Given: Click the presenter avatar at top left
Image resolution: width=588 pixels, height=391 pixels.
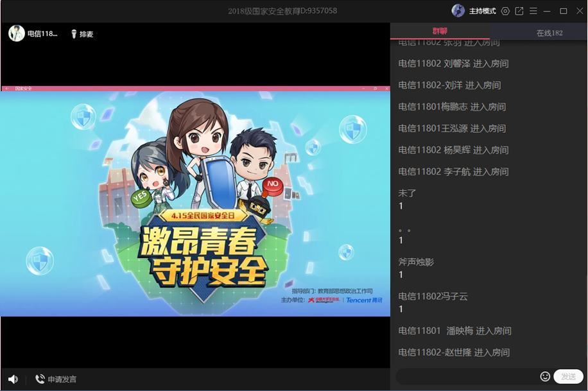Looking at the screenshot, I should 17,33.
